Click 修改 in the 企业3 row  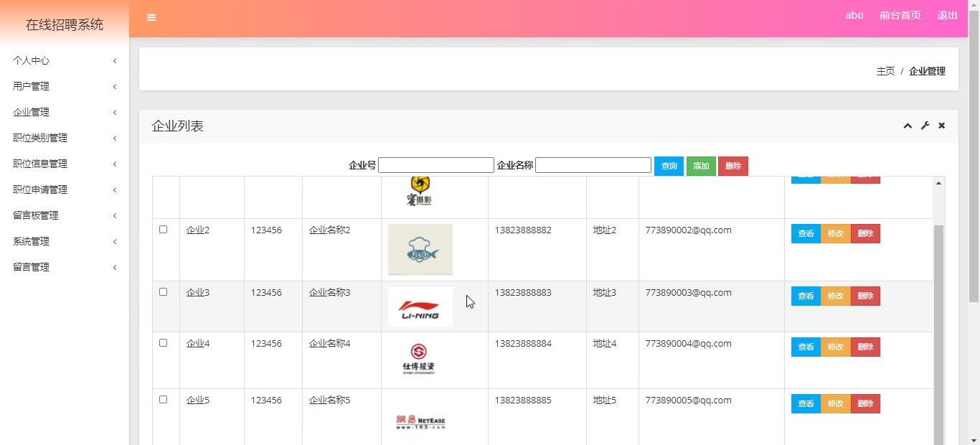(836, 296)
